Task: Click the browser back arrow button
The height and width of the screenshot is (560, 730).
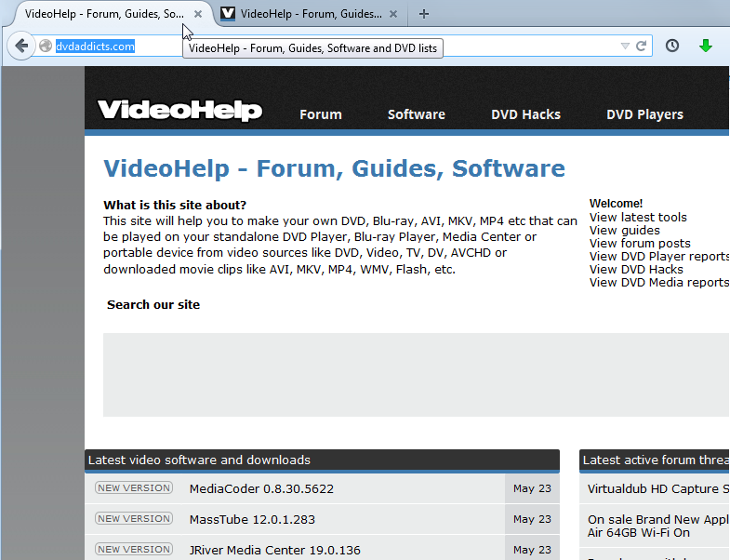Action: coord(21,46)
